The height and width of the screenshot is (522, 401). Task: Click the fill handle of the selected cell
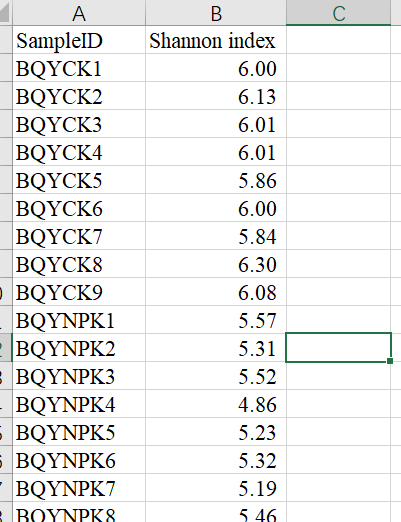(x=390, y=361)
